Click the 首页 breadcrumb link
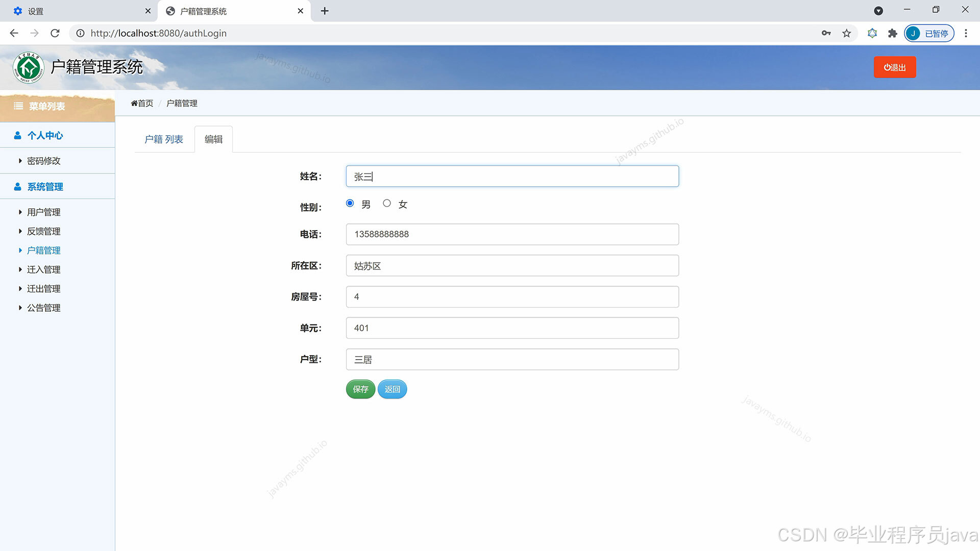Image resolution: width=980 pixels, height=551 pixels. tap(145, 104)
